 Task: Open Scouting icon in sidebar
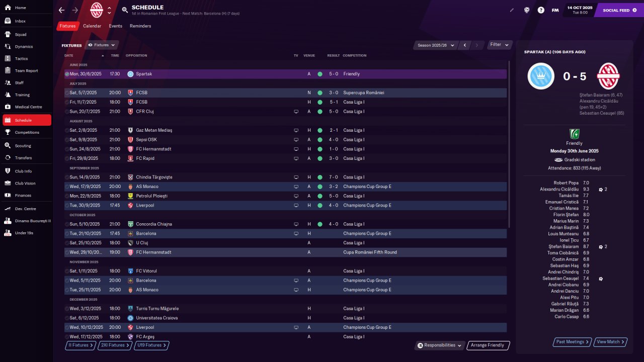(x=8, y=146)
